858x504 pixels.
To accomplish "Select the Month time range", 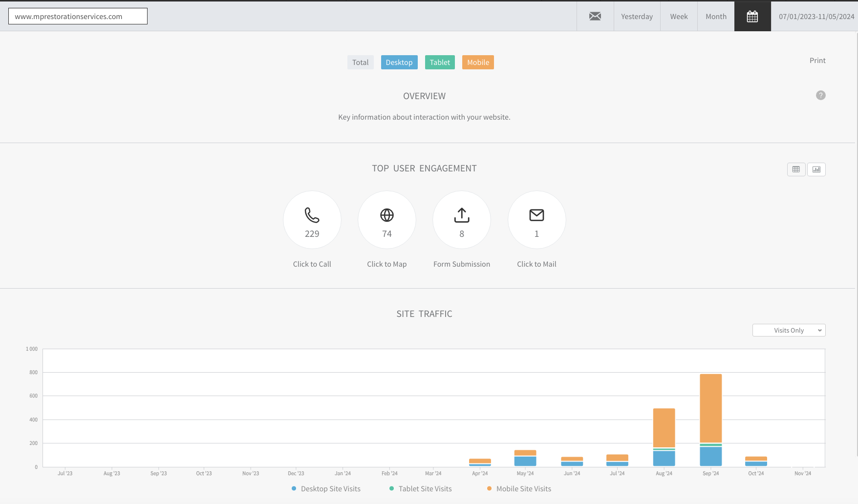I will (716, 16).
